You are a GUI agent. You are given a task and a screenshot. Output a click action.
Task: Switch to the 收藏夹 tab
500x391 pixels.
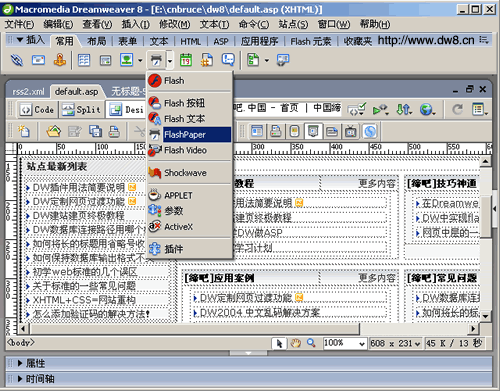pyautogui.click(x=357, y=42)
